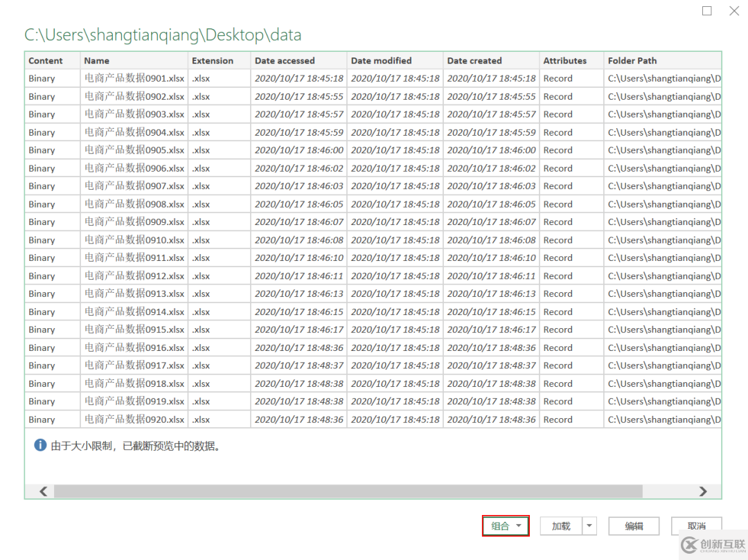The height and width of the screenshot is (560, 748).
Task: Click file name 电商产品数据0910.xlsx
Action: 134,240
